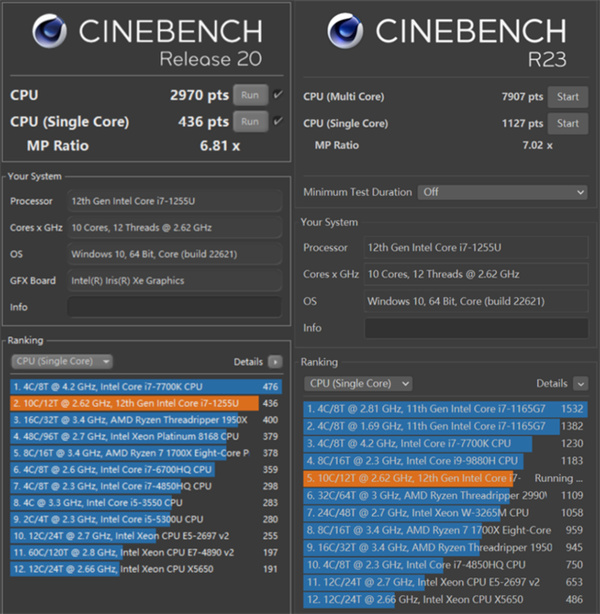Open the R20 ranking CPU (Single Core) dropdown
Viewport: 600px width, 614px height.
coord(62,361)
